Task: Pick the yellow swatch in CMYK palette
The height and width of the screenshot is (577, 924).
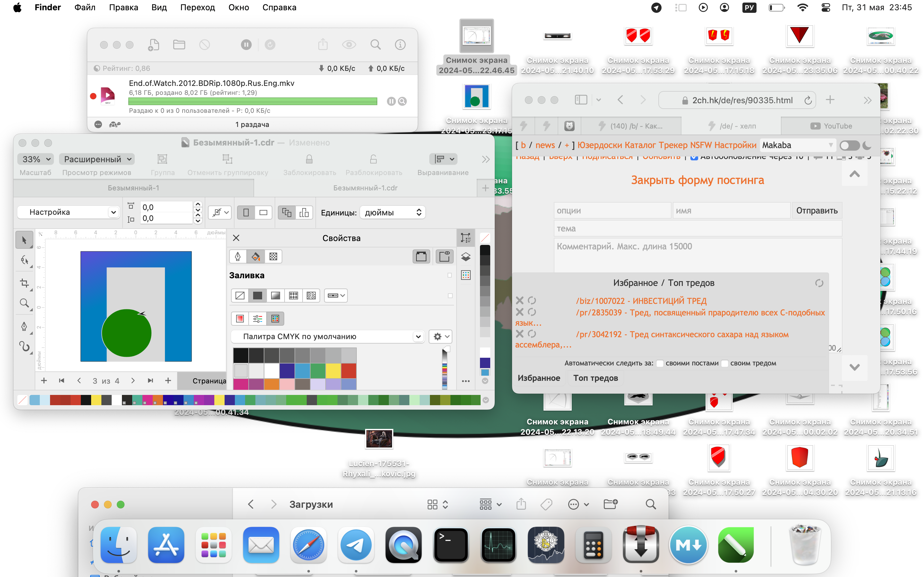Action: (x=333, y=370)
